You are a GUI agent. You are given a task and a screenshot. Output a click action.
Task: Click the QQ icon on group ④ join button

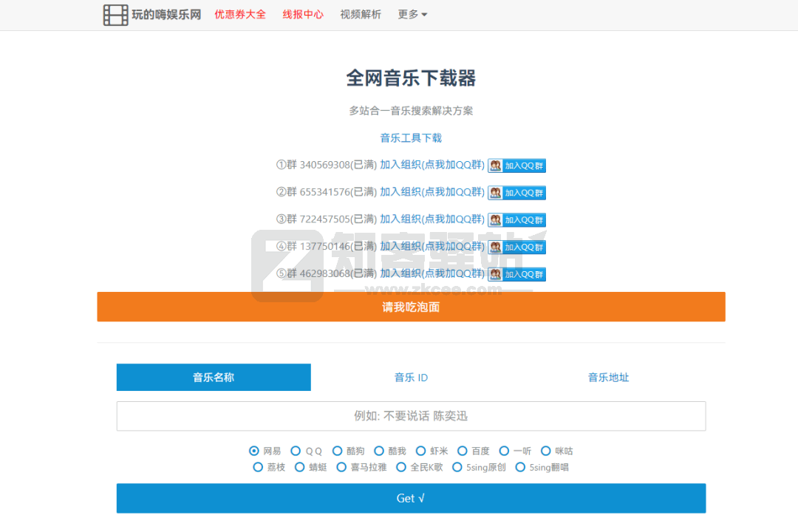[495, 246]
